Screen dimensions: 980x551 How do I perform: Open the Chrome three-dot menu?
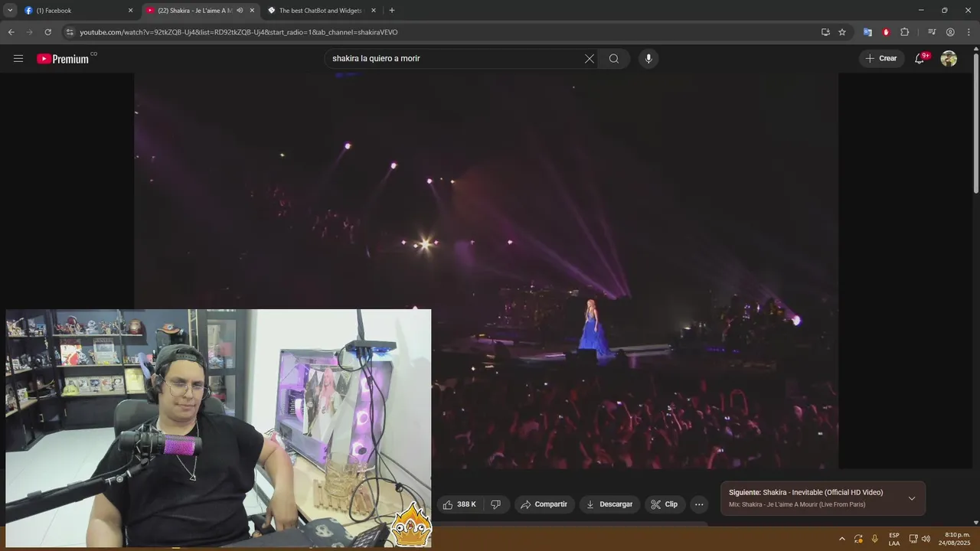click(969, 32)
